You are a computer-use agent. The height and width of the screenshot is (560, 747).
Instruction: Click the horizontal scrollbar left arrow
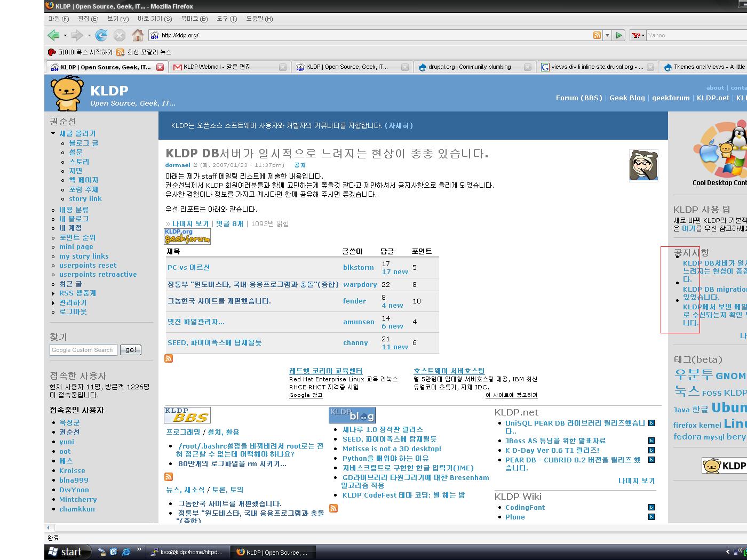click(48, 527)
